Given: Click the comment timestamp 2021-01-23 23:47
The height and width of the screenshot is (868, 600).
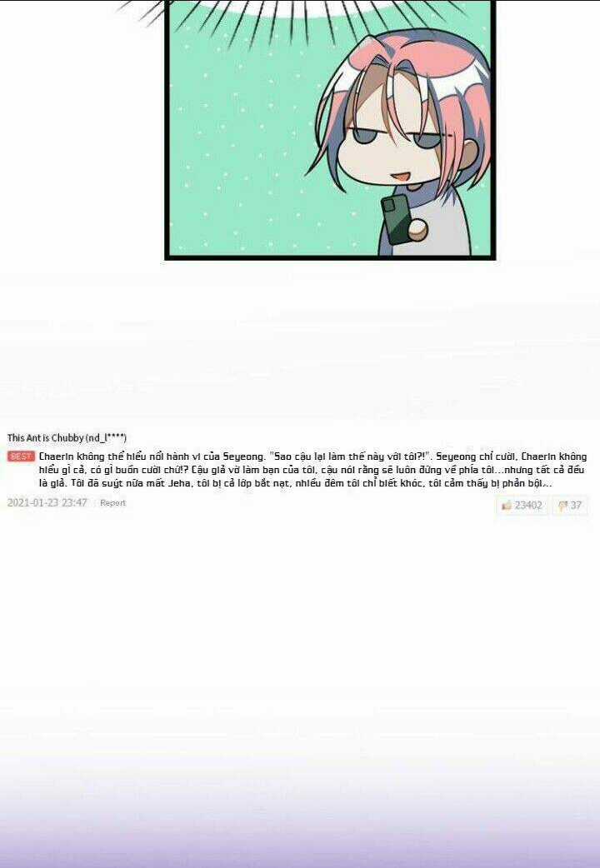Looking at the screenshot, I should point(47,502).
